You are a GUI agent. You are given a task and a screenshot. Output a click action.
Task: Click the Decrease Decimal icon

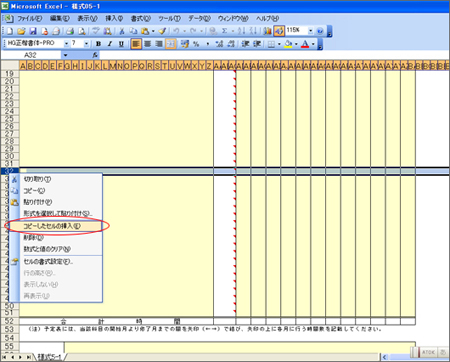(231, 44)
